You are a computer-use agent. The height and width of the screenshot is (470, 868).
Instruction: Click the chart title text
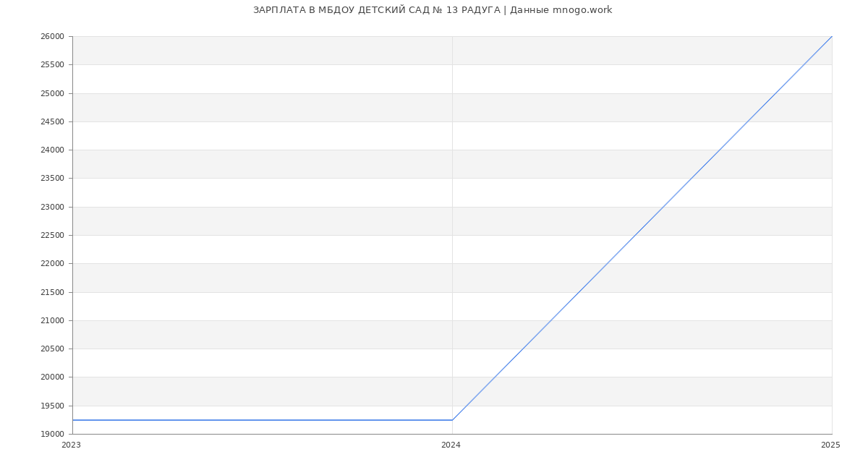click(x=433, y=10)
